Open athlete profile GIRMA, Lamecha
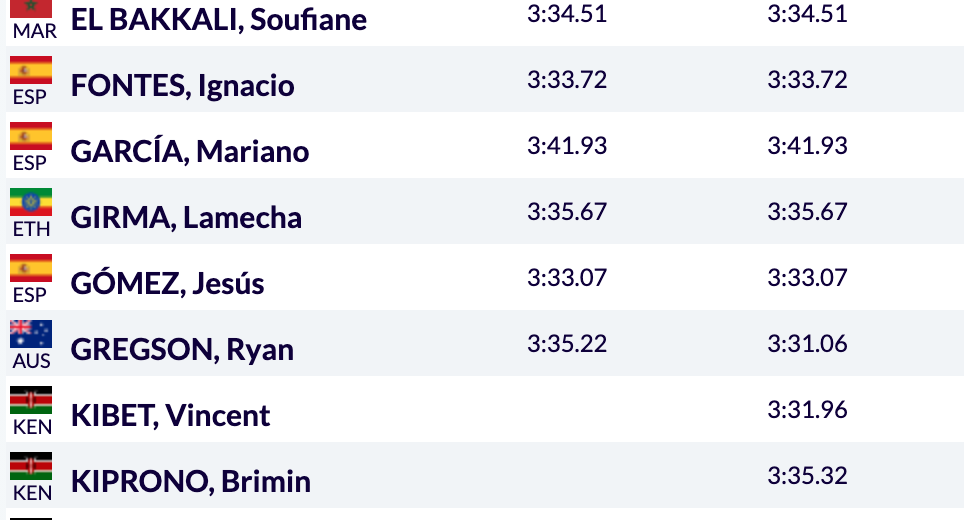The height and width of the screenshot is (520, 964). 186,218
